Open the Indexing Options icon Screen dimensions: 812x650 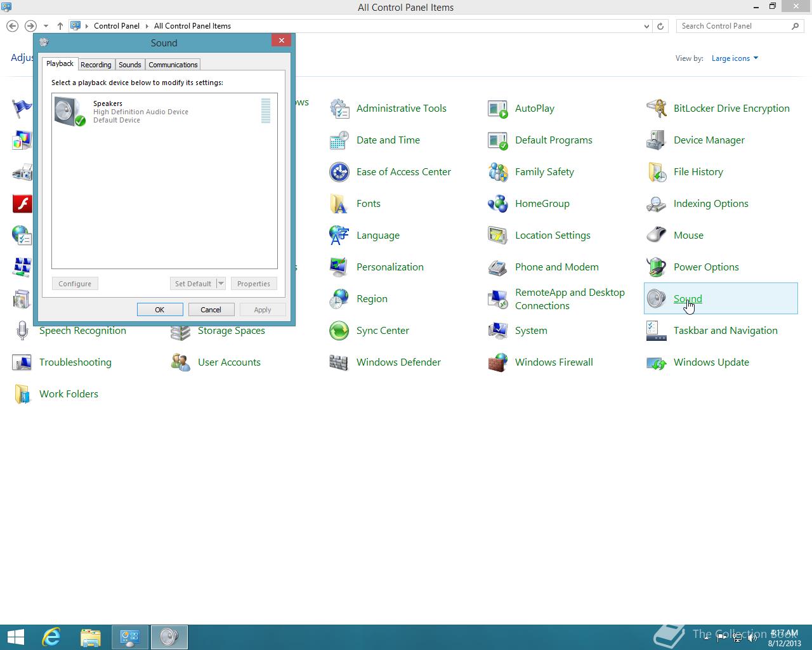657,204
